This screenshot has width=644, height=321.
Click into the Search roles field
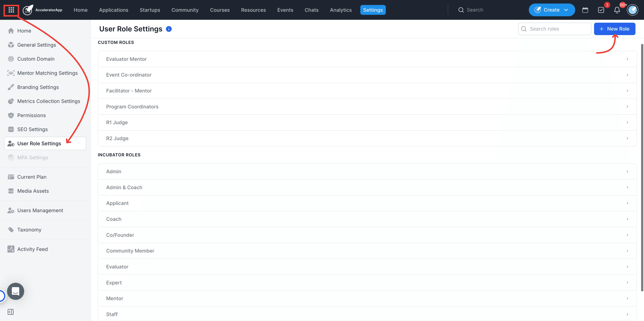tap(555, 29)
